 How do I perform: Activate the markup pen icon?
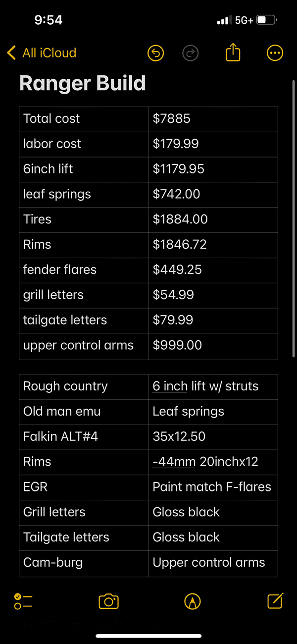click(192, 601)
